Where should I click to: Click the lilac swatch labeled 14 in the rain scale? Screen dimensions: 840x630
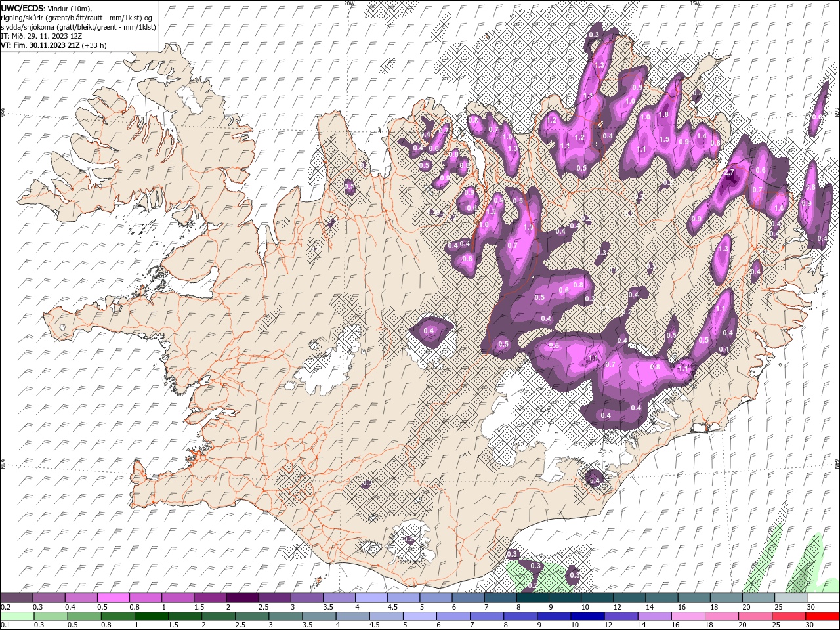coord(655,616)
